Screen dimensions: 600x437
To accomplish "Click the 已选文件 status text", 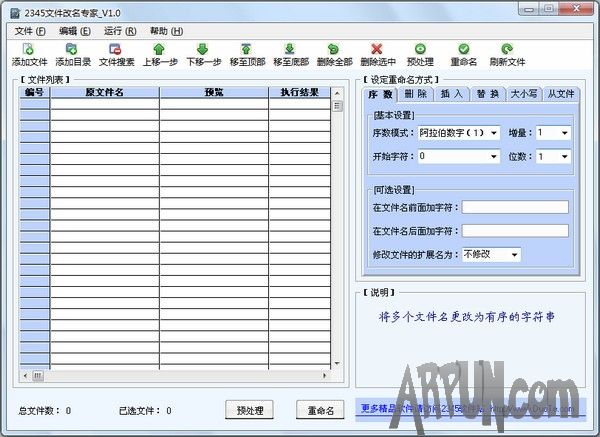I will point(145,411).
